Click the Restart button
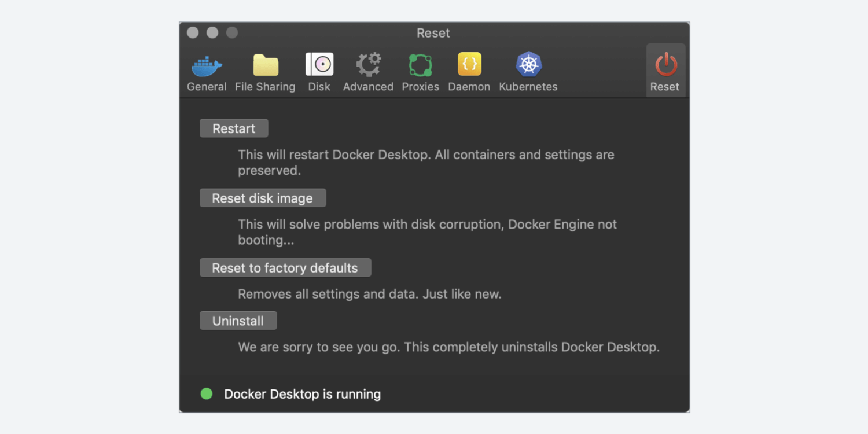Image resolution: width=868 pixels, height=434 pixels. (234, 128)
